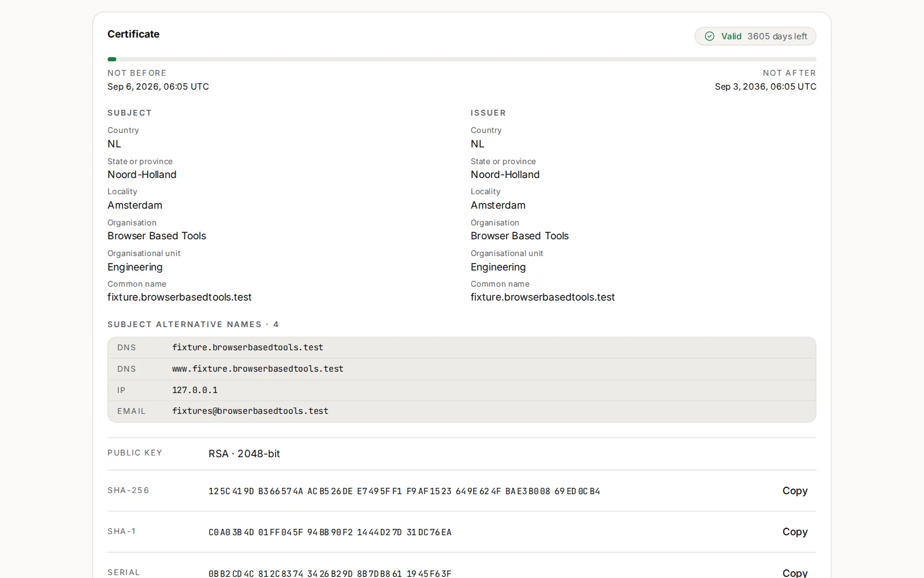
Task: Click the Subject locality Amsterdam
Action: [135, 205]
